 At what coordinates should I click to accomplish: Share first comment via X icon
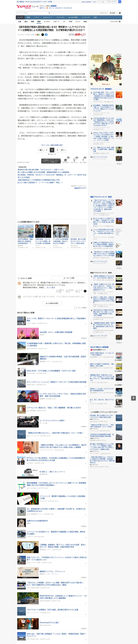tap(85, 291)
